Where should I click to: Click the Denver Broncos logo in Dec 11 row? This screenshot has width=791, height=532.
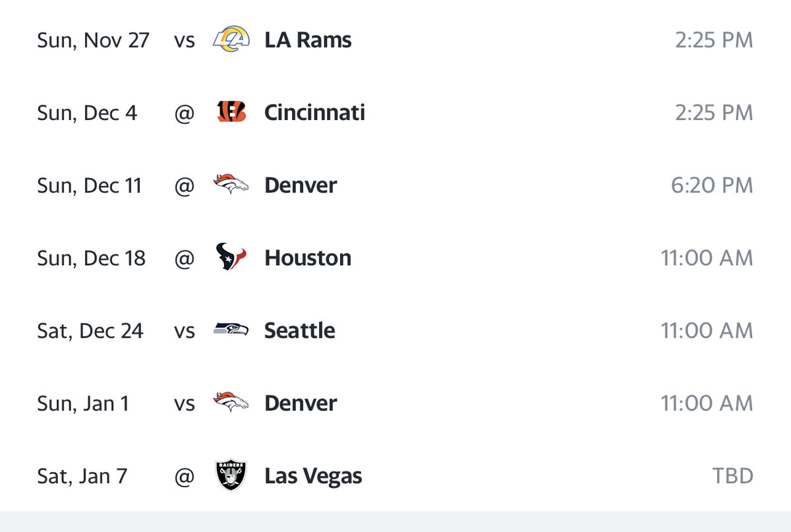point(231,185)
